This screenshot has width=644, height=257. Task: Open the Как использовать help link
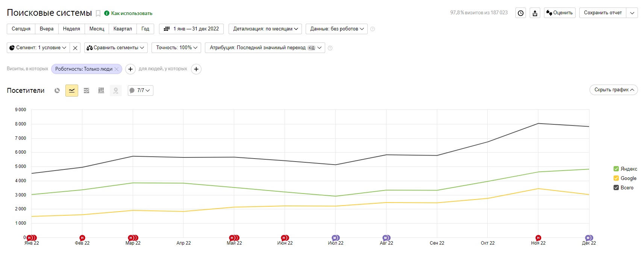(132, 13)
